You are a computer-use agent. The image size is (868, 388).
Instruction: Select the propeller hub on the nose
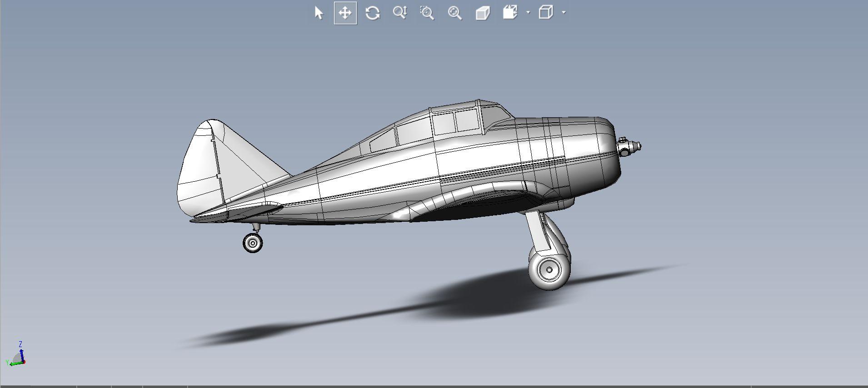coord(629,147)
